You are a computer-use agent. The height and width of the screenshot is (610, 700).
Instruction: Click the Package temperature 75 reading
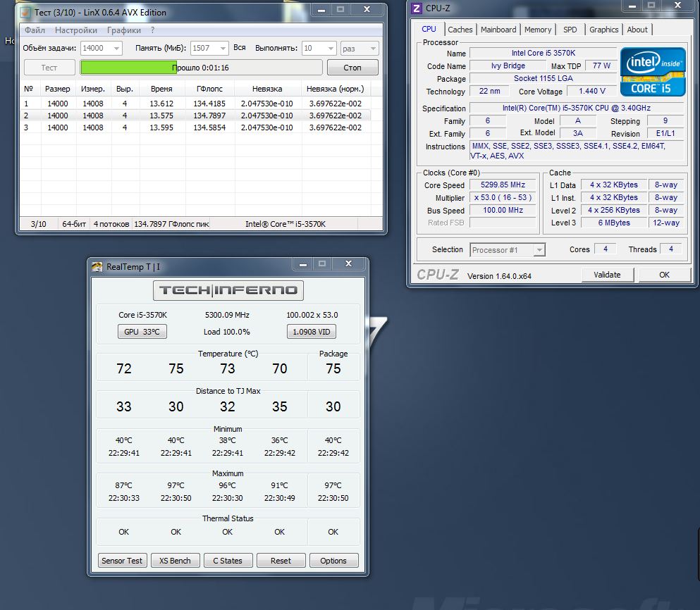tap(333, 368)
